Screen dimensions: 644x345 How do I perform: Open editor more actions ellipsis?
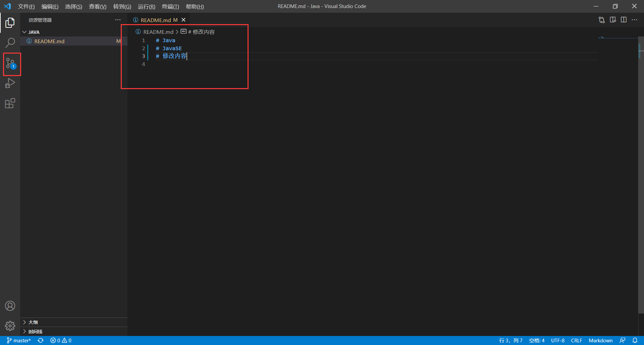click(x=634, y=20)
